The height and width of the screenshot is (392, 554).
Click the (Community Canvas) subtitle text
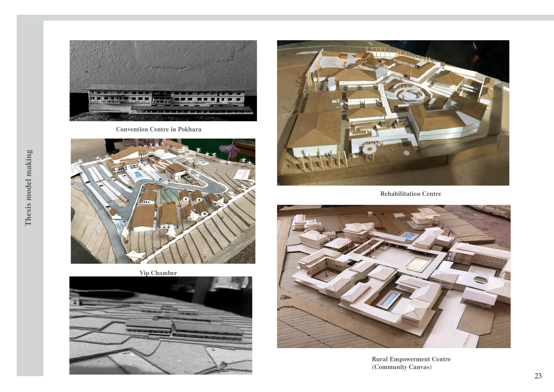tap(402, 367)
